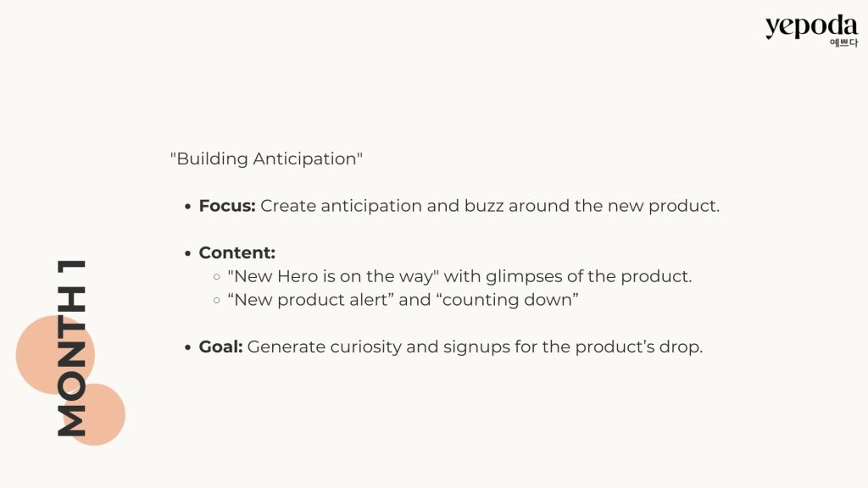This screenshot has width=868, height=488.
Task: Click the bold "Content:" label
Action: pos(236,253)
